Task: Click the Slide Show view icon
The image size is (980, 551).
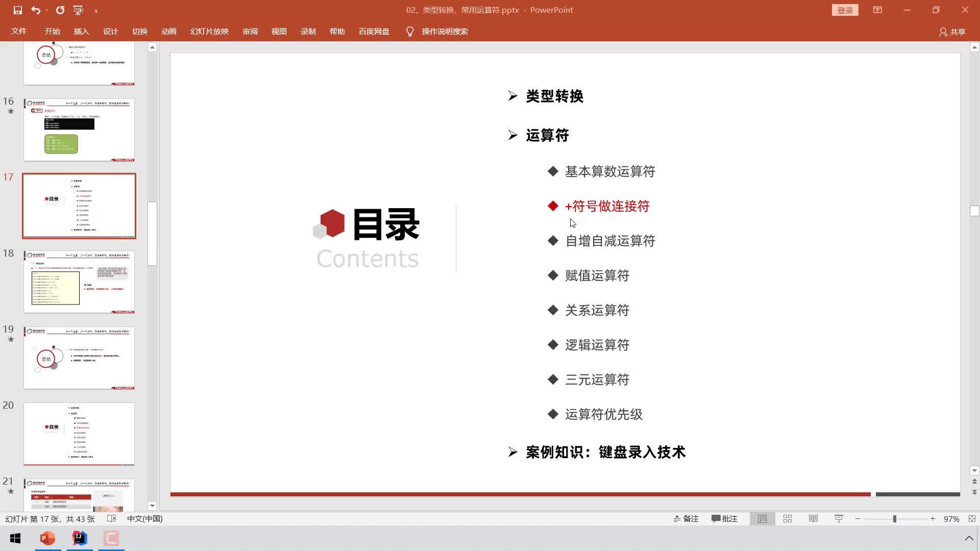Action: tap(839, 519)
